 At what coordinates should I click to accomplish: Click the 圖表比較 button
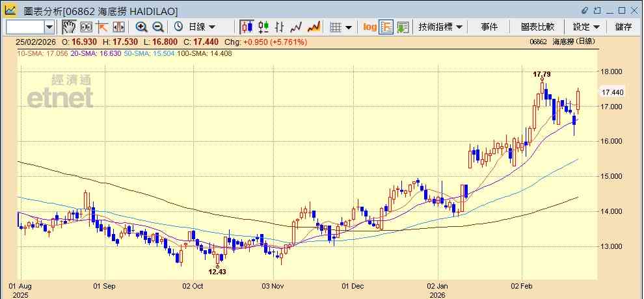tap(537, 27)
